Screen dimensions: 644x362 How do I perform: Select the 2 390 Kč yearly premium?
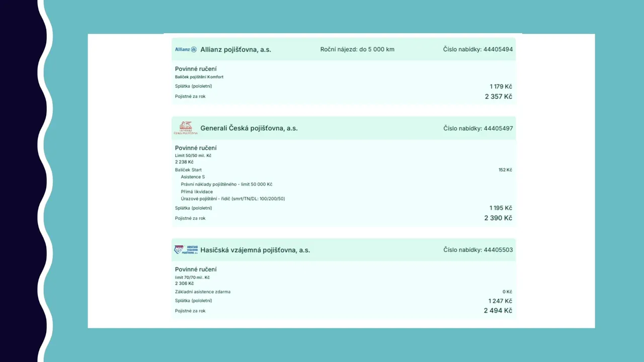tap(498, 218)
